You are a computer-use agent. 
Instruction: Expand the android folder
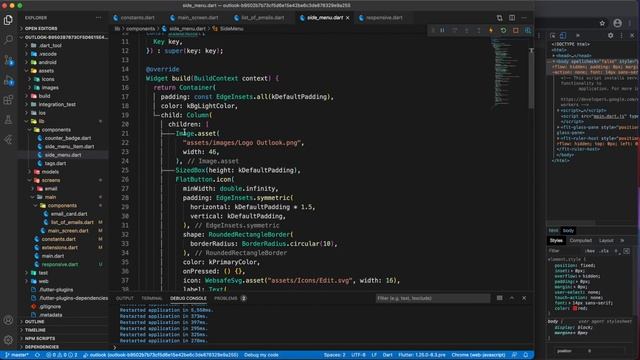(x=47, y=62)
